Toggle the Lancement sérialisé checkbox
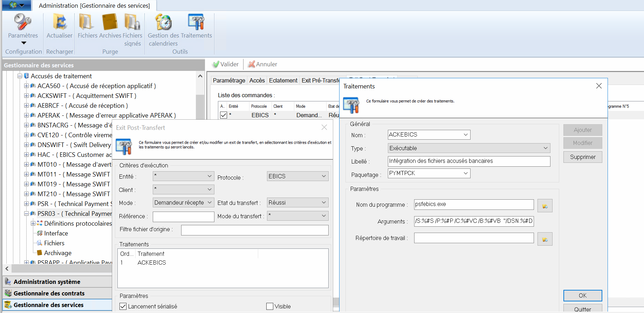Image resolution: width=644 pixels, height=313 pixels. click(123, 306)
